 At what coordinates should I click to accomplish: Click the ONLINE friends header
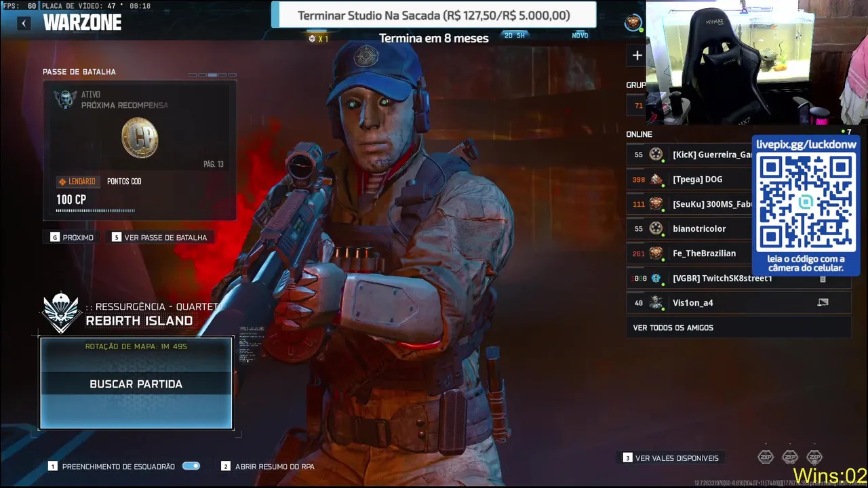click(x=639, y=134)
